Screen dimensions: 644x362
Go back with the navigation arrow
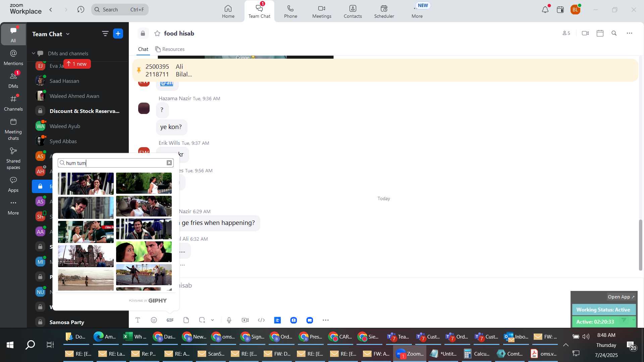click(51, 10)
